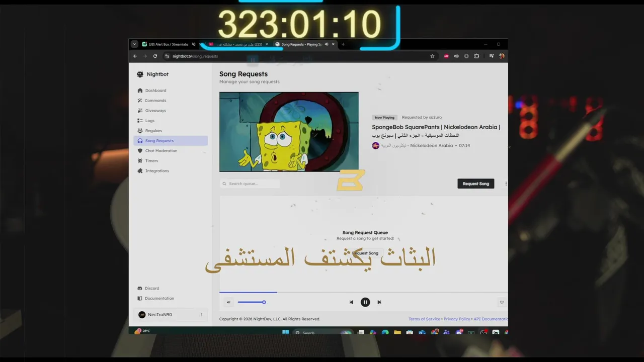The image size is (644, 362).
Task: Open the browser profile avatar
Action: pyautogui.click(x=502, y=56)
